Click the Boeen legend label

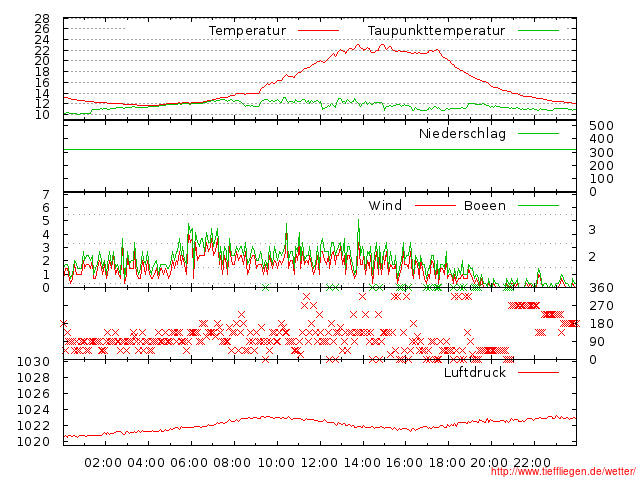(x=485, y=205)
